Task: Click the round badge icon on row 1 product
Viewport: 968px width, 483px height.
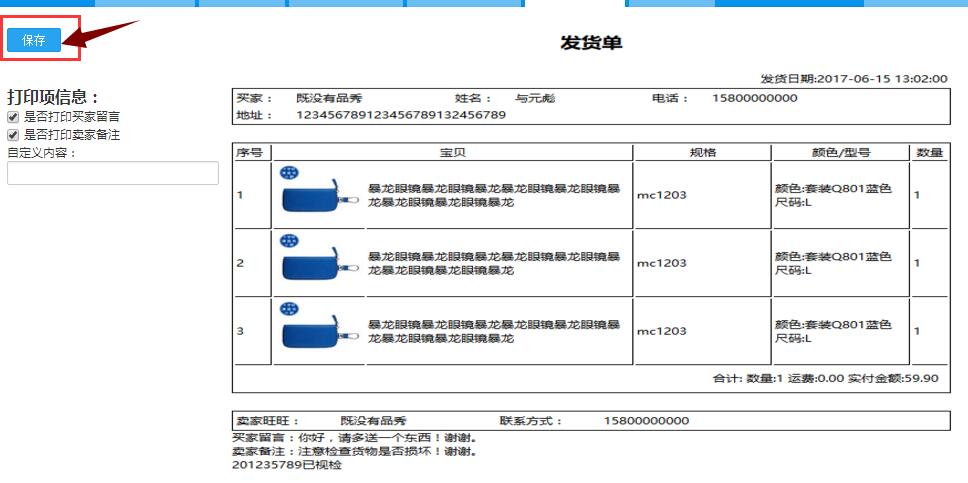Action: (x=289, y=173)
